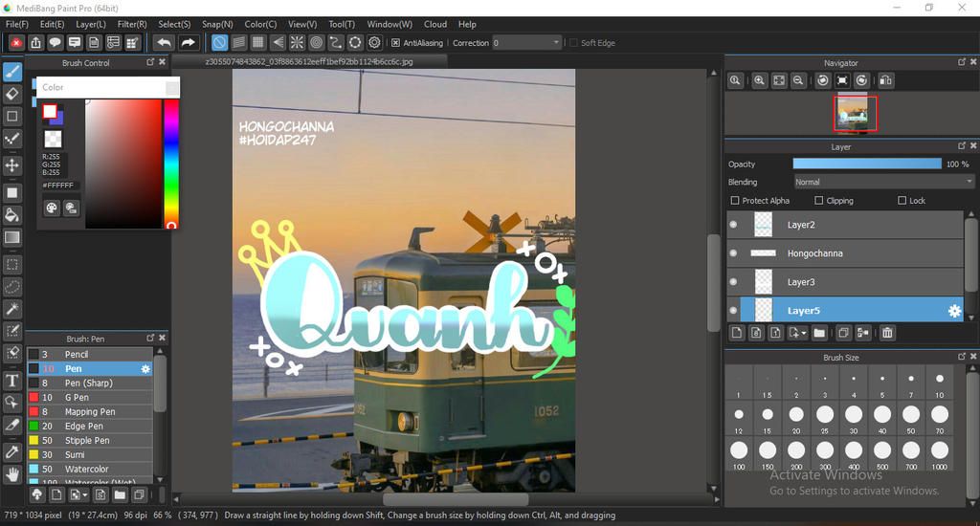Click the layer Opacity slider

867,164
